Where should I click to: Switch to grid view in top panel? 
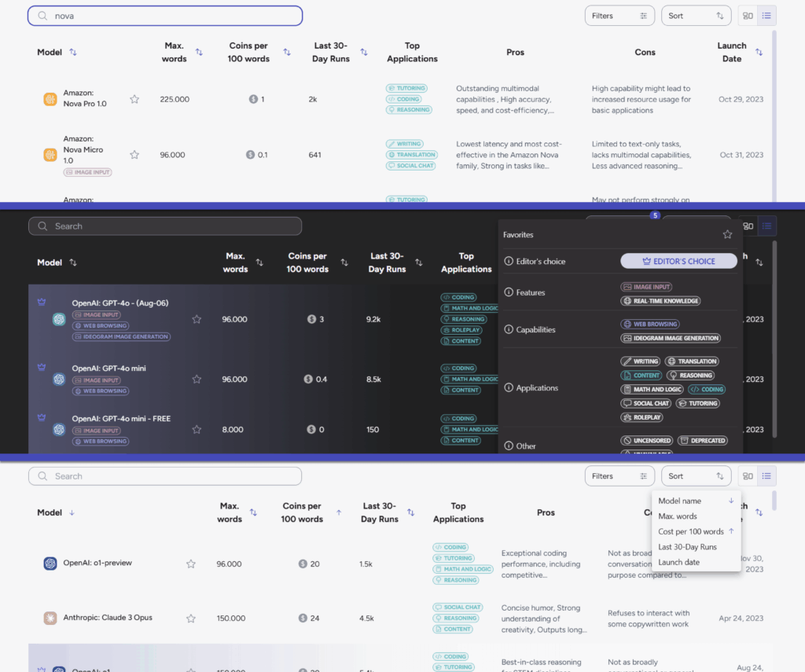(x=748, y=16)
